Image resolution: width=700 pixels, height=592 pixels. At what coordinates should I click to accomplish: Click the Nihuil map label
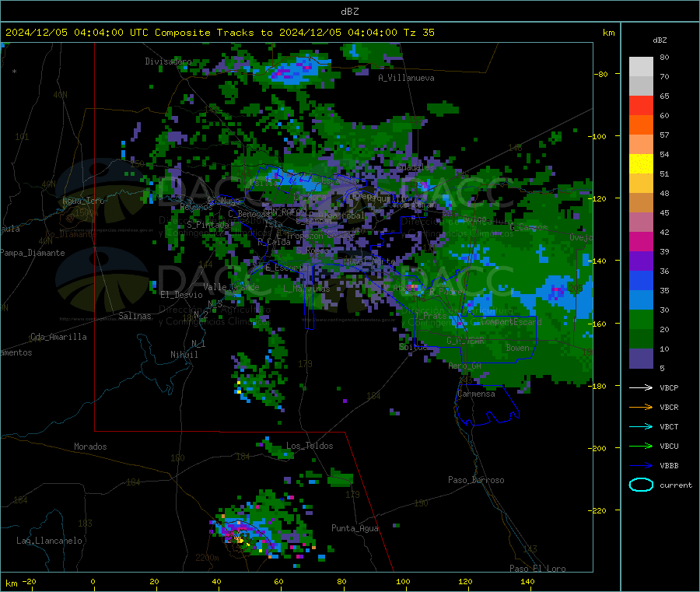tap(184, 355)
